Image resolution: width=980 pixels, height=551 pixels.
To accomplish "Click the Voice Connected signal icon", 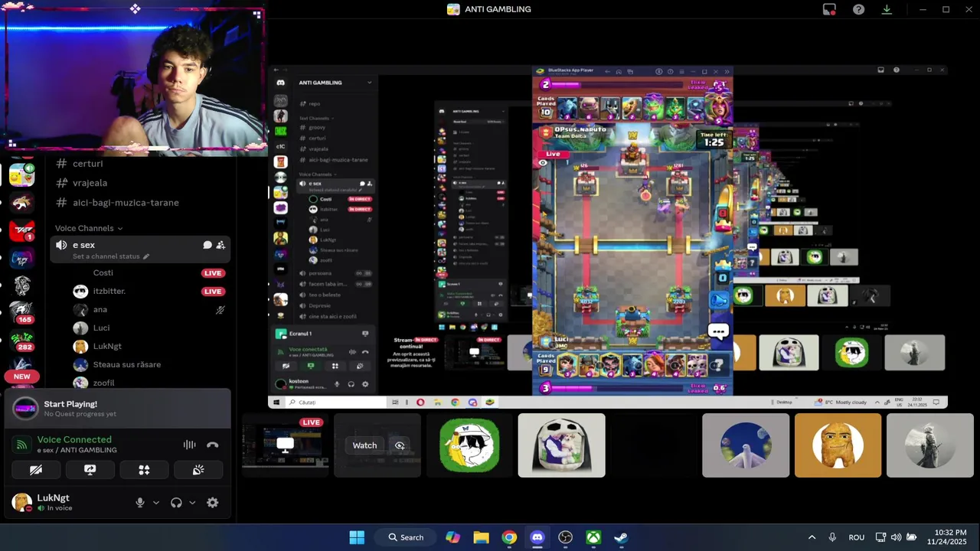I will tap(21, 445).
